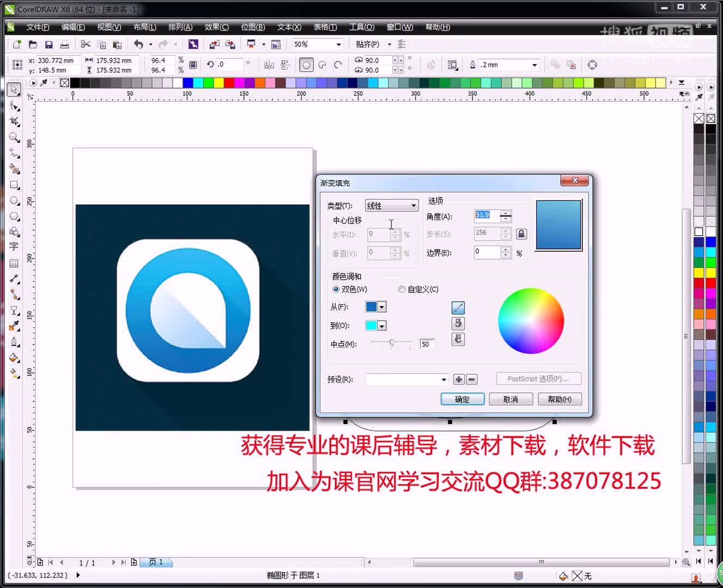Click the Print icon
The image size is (723, 588).
64,44
